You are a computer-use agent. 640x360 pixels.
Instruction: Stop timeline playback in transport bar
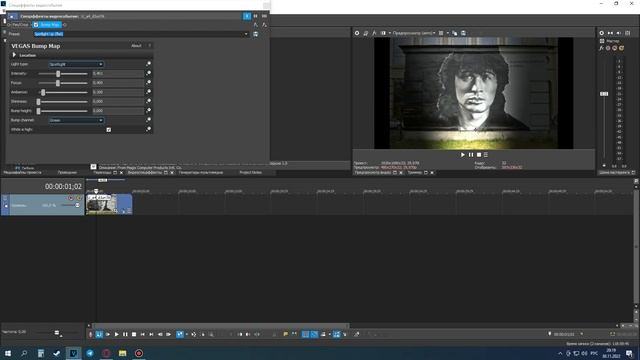(x=133, y=334)
